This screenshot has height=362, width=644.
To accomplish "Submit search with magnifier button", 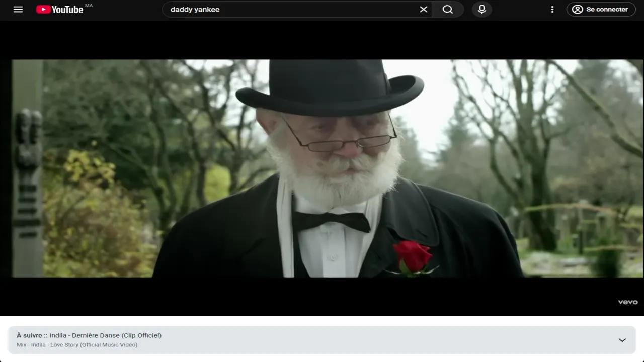I will pos(448,9).
